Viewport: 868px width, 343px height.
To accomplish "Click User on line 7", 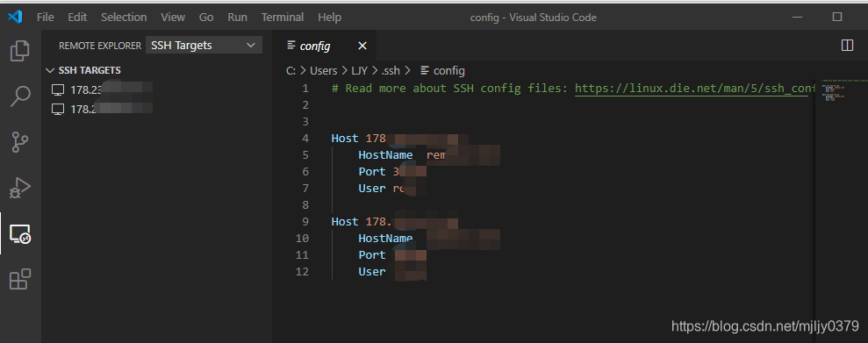I will [x=372, y=188].
